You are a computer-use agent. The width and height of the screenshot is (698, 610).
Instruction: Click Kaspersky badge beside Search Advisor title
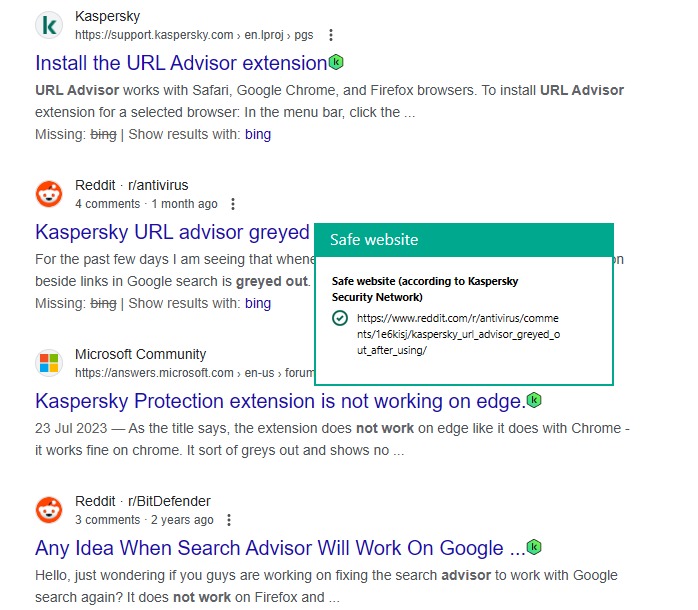tap(535, 547)
